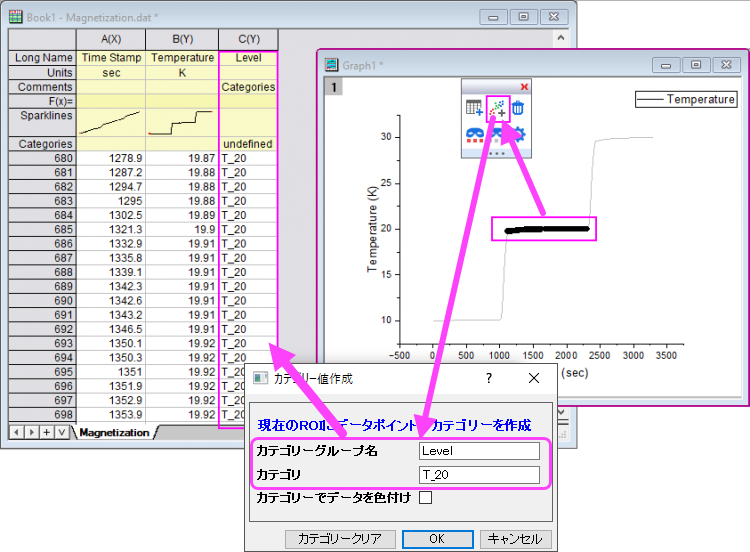The image size is (750, 552).
Task: Click cell value 1295 in row 683
Action: 111,201
